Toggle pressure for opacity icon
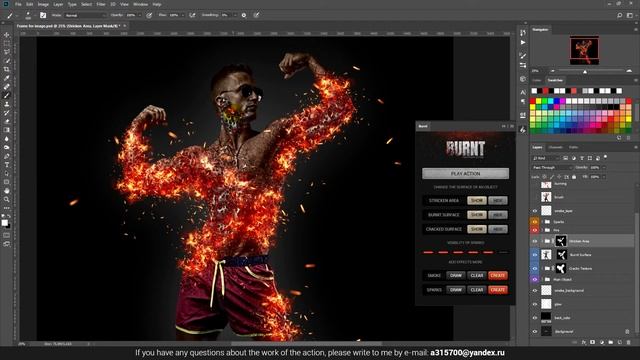Viewport: 640px width, 360px height. pyautogui.click(x=149, y=15)
